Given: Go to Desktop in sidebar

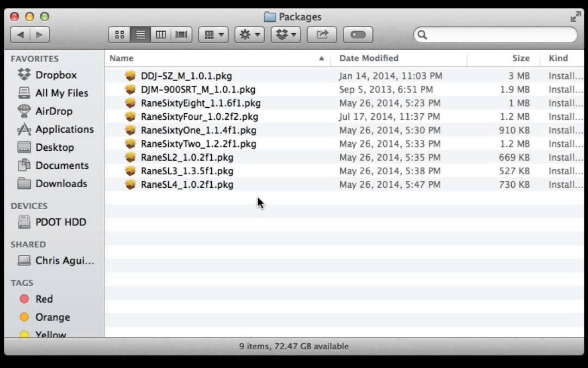Looking at the screenshot, I should click(x=46, y=147).
